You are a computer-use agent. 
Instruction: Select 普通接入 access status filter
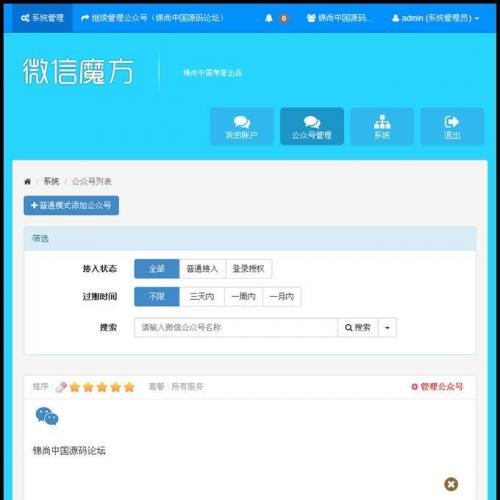(202, 269)
